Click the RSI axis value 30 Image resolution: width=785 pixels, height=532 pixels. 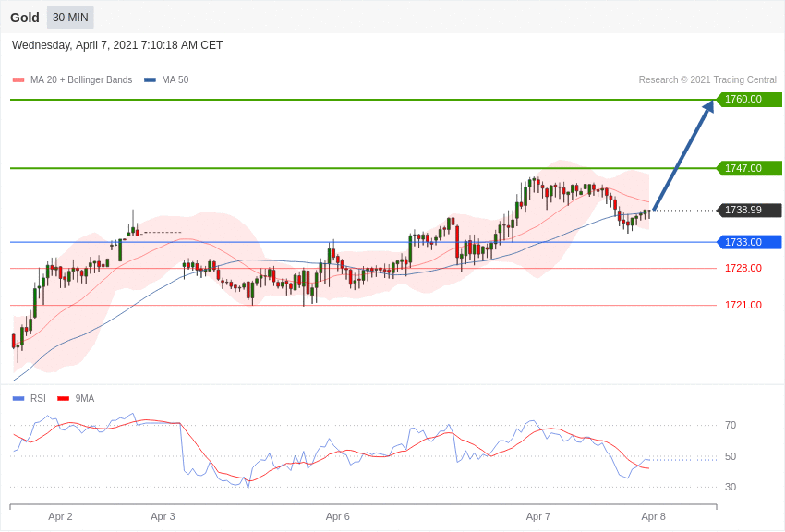pyautogui.click(x=731, y=487)
